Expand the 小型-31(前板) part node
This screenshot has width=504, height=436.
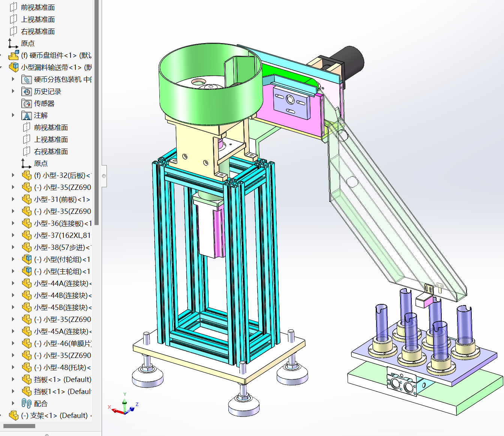click(13, 199)
